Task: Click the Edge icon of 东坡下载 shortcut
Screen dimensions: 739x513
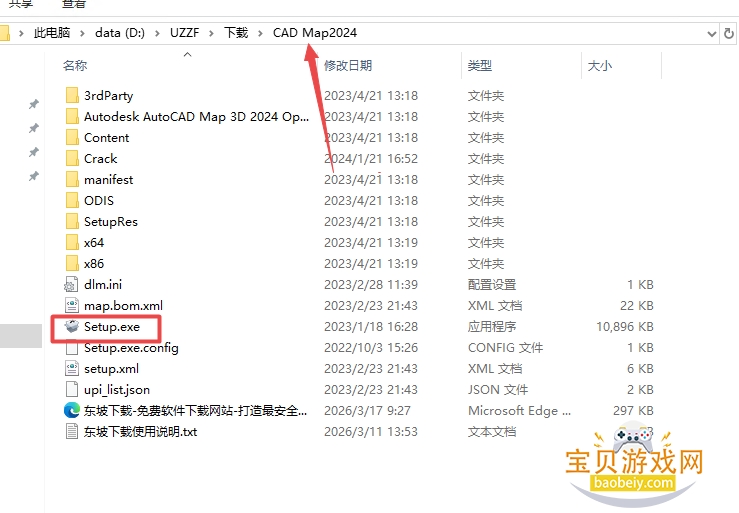Action: (72, 410)
